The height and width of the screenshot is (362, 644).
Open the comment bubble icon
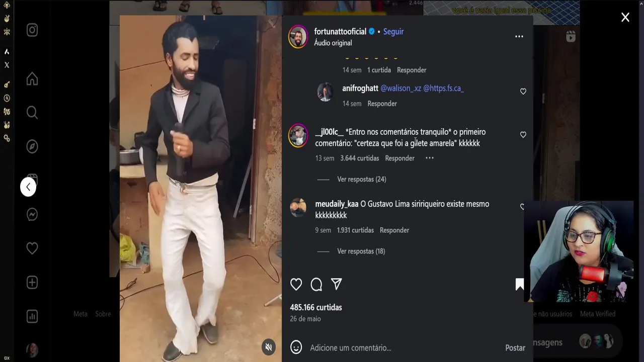(316, 285)
